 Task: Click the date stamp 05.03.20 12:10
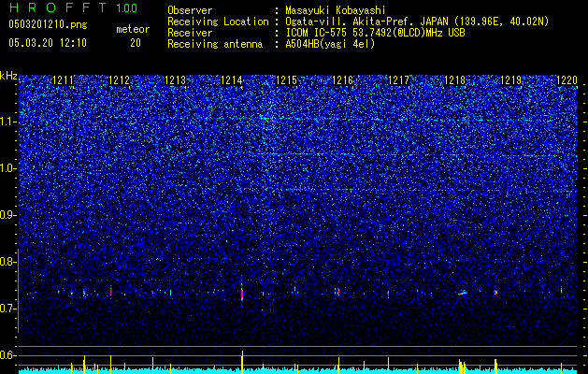point(48,43)
